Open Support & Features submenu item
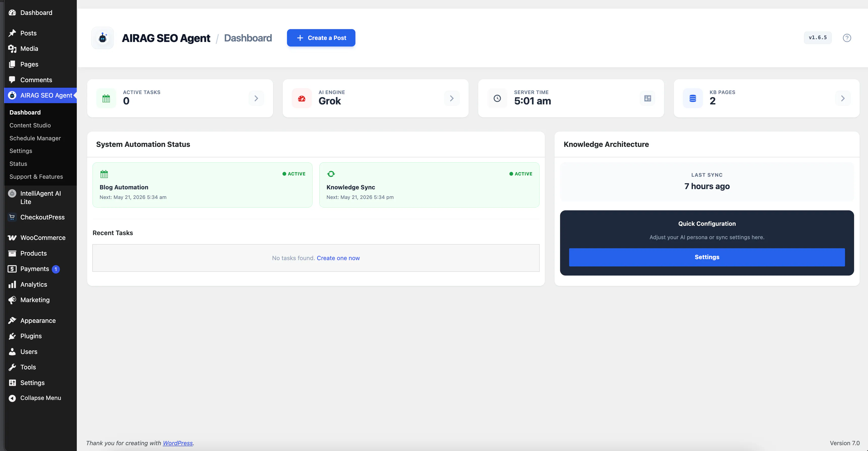 pyautogui.click(x=36, y=176)
